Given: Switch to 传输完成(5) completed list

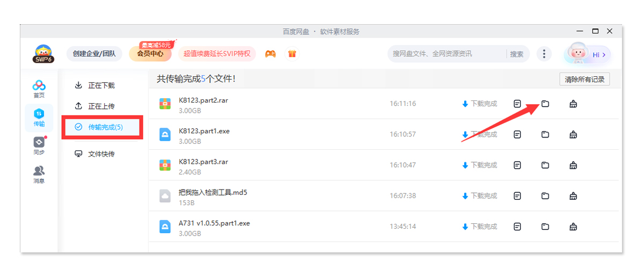Looking at the screenshot, I should (x=105, y=127).
